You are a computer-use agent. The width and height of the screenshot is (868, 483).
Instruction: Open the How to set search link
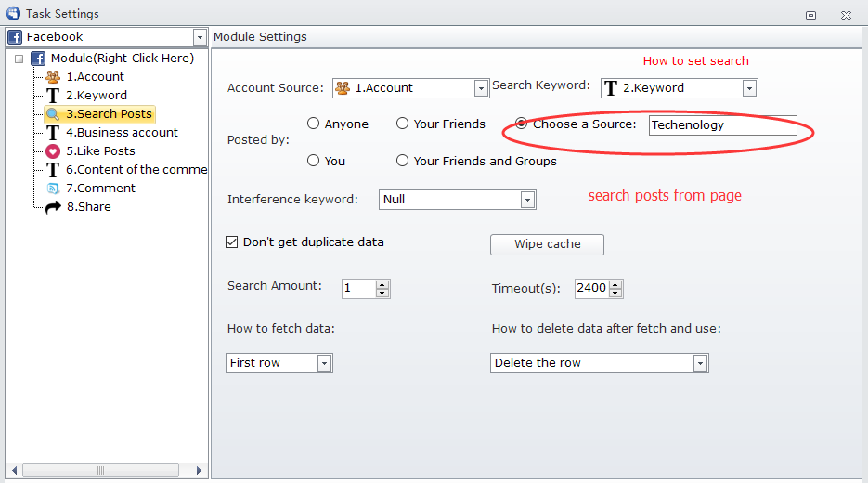(x=695, y=61)
